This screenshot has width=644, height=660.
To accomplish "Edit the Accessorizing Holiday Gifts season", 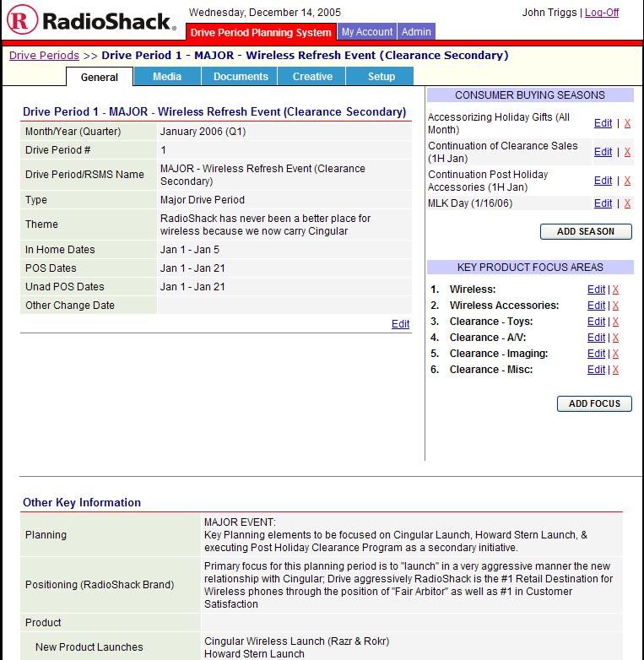I will (603, 123).
